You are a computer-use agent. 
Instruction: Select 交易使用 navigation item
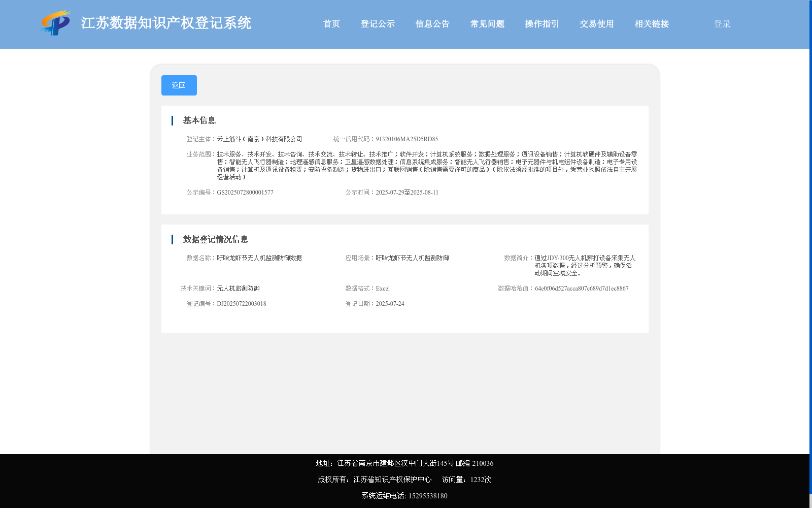pyautogui.click(x=597, y=24)
